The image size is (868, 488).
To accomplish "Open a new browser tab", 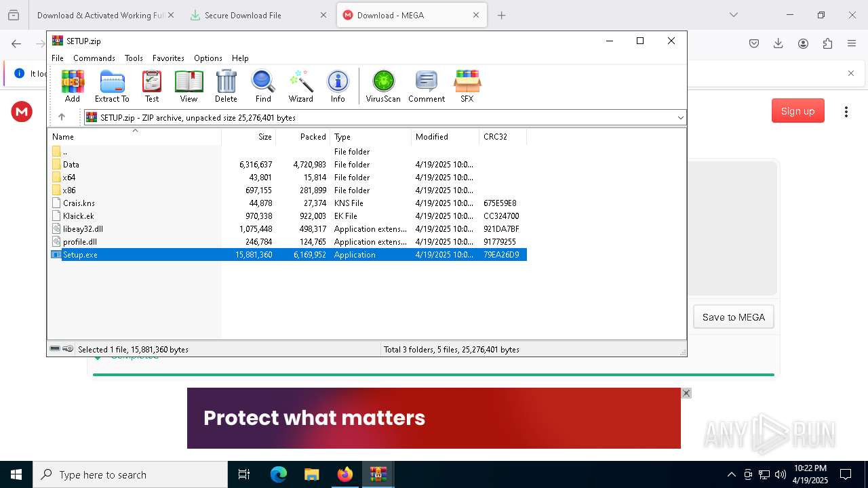I will 502,15.
